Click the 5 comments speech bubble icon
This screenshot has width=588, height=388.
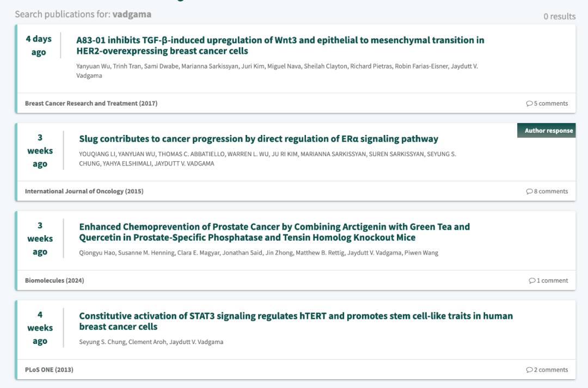click(x=529, y=103)
